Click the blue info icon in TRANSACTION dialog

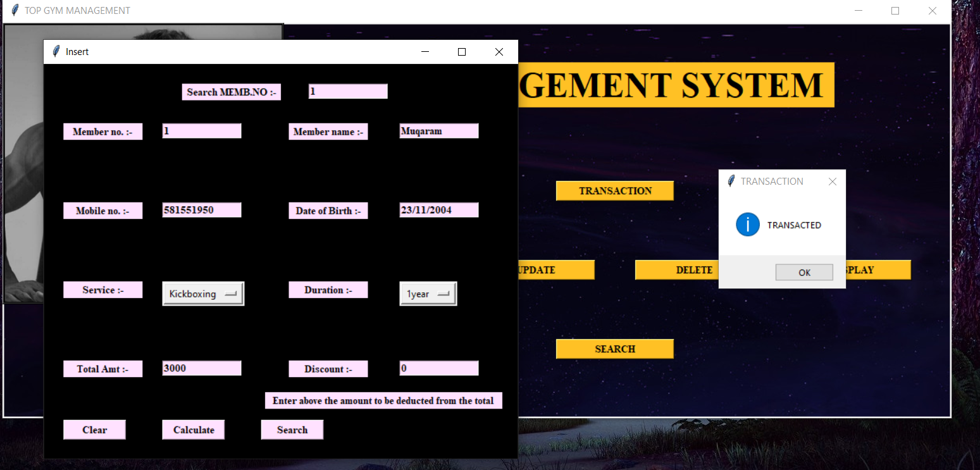coord(747,224)
